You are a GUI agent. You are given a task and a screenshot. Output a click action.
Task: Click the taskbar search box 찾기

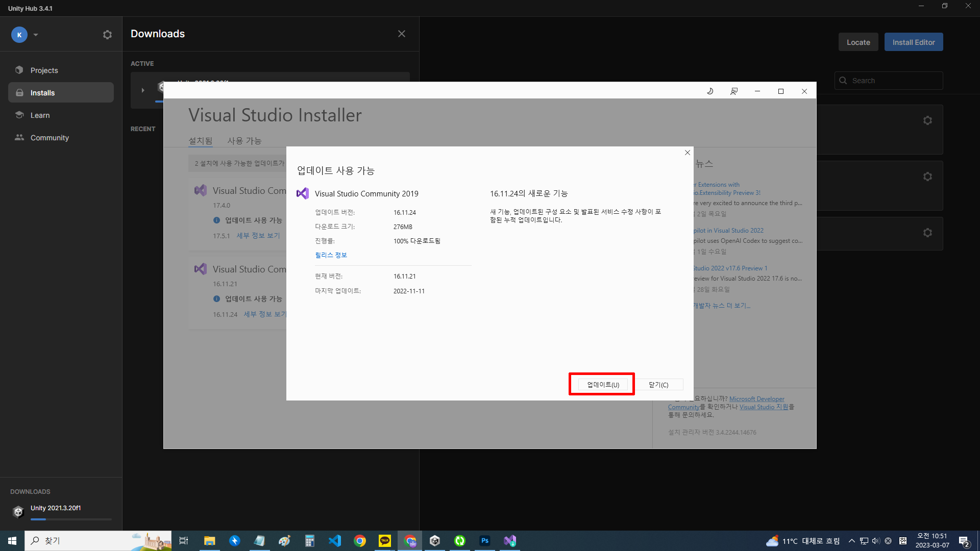98,541
